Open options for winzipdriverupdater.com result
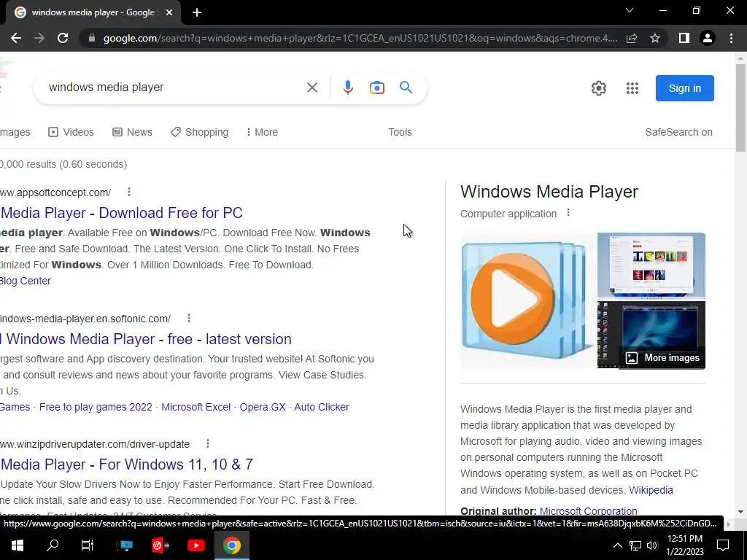This screenshot has height=560, width=747. pyautogui.click(x=208, y=444)
